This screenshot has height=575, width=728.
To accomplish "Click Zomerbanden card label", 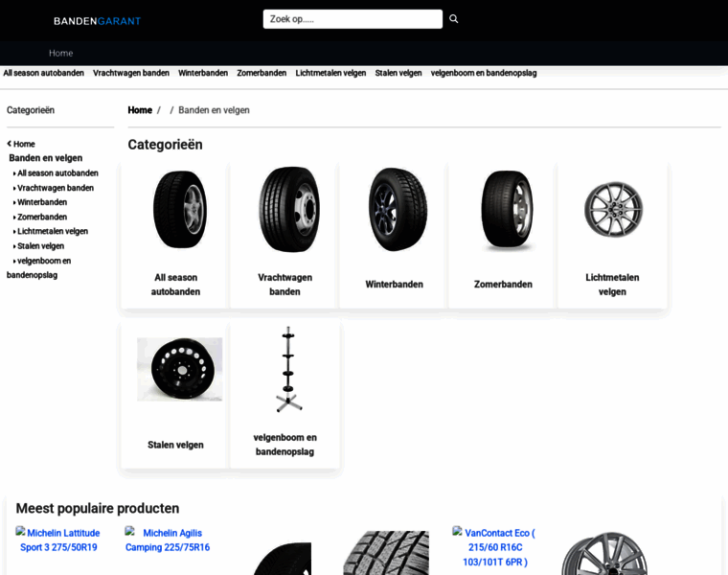I will click(503, 285).
